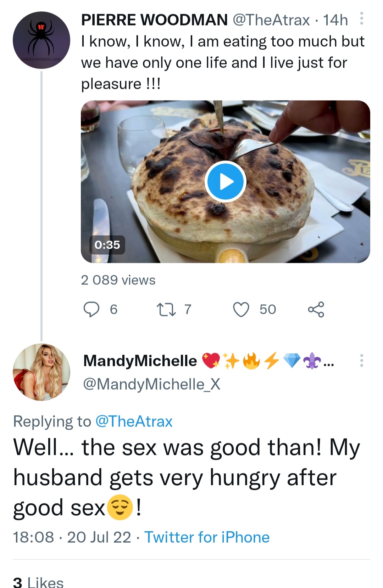This screenshot has height=588, width=383.
Task: Click the 18:08 · 20 Jul 22 timestamp
Action: click(x=72, y=537)
